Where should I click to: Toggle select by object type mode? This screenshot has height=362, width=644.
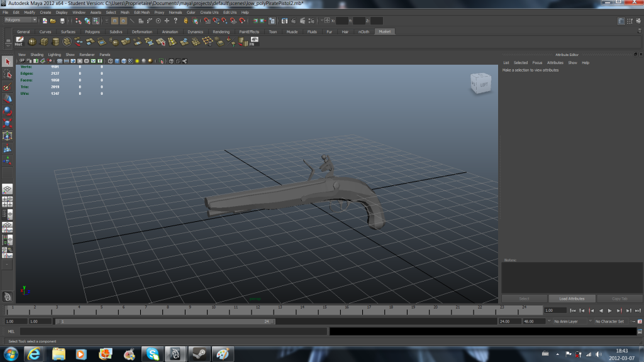(x=87, y=21)
